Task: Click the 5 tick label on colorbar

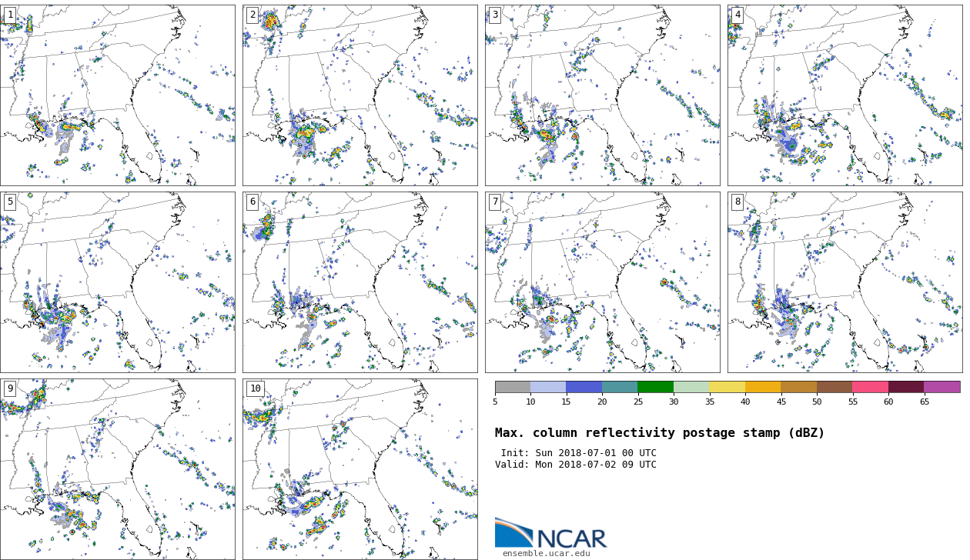Action: coord(495,402)
